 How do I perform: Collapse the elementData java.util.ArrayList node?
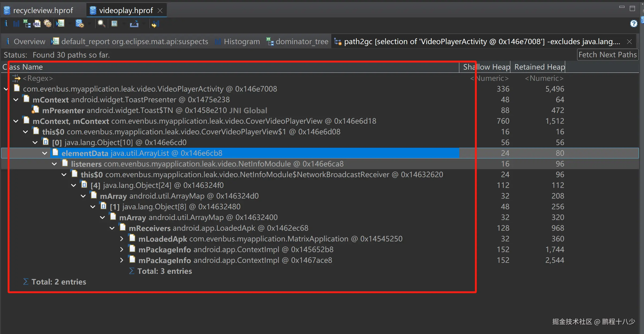coord(45,153)
